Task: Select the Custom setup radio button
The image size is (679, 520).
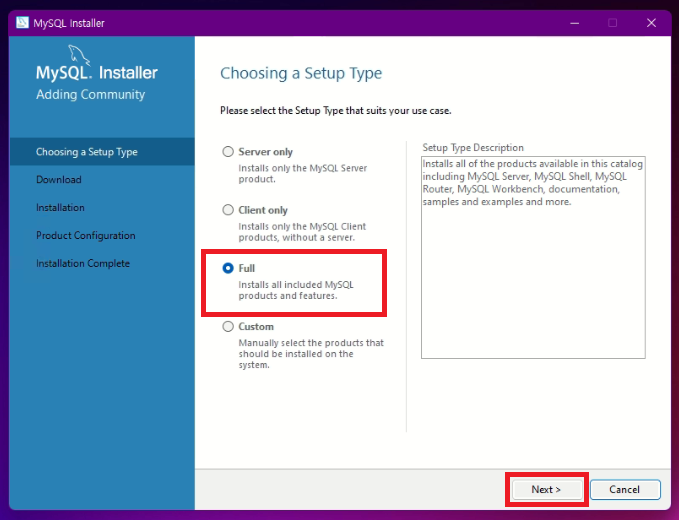Action: tap(228, 326)
